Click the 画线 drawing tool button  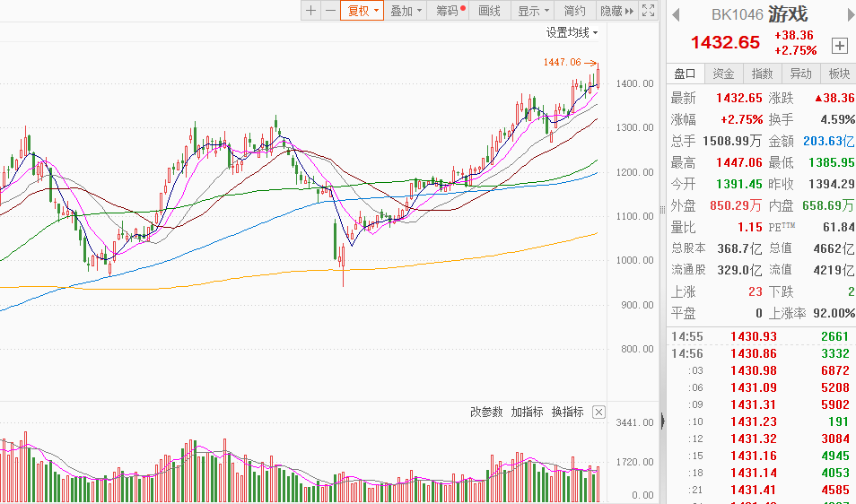coord(490,11)
